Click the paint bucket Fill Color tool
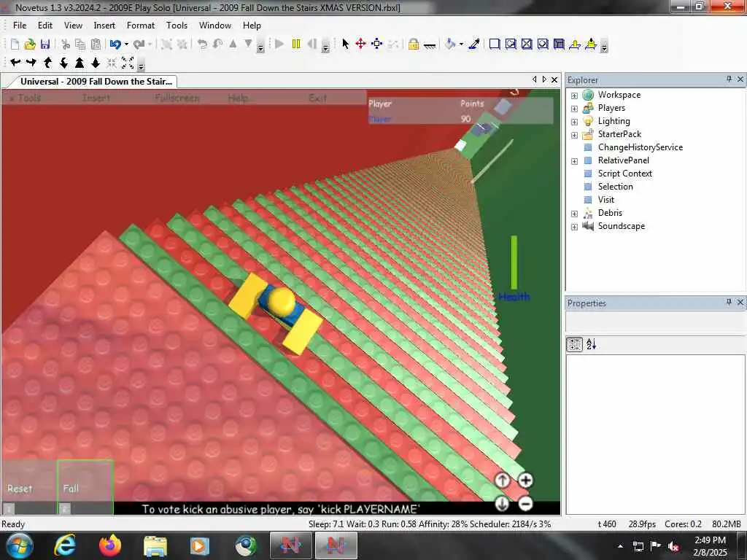The width and height of the screenshot is (747, 560). [449, 44]
